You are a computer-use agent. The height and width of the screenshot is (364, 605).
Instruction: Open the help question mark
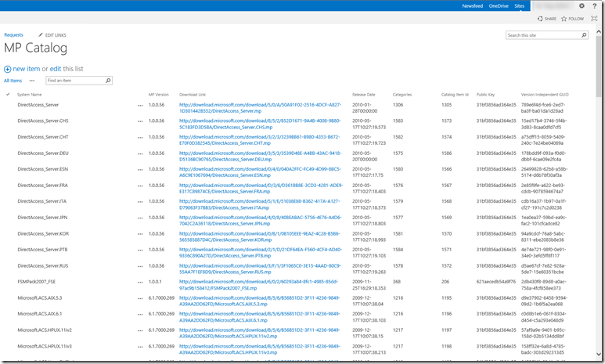(x=595, y=5)
